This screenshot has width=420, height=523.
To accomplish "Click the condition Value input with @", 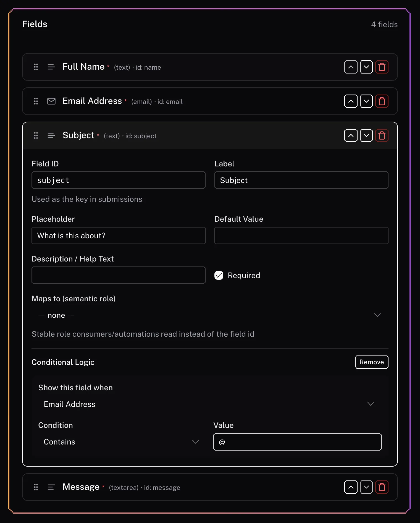I will click(x=298, y=442).
